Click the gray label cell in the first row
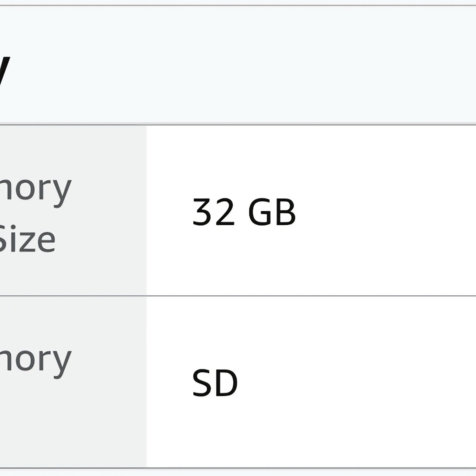Screen dimensions: 476x476 (x=73, y=210)
